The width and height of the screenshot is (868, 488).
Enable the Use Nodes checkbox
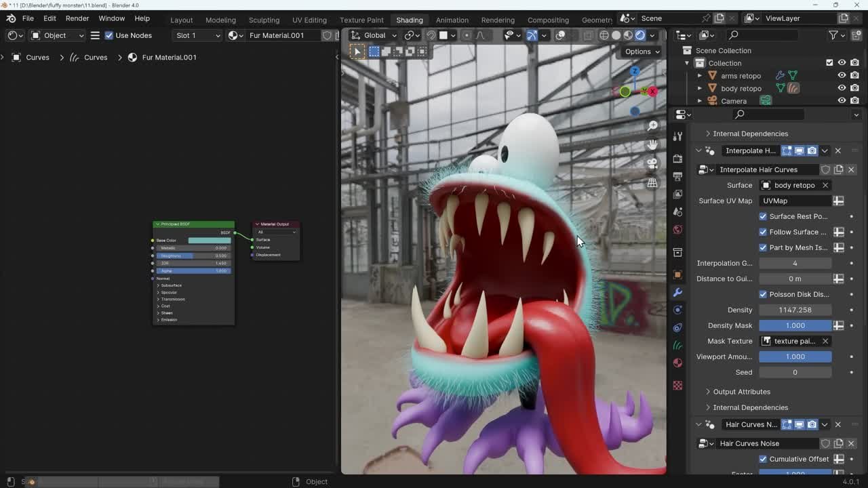pyautogui.click(x=109, y=35)
